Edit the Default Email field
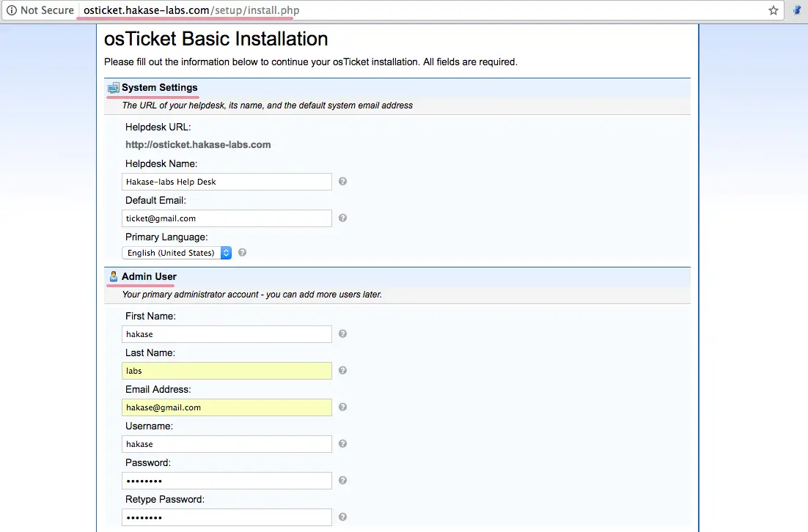Viewport: 808px width, 532px height. click(x=227, y=218)
